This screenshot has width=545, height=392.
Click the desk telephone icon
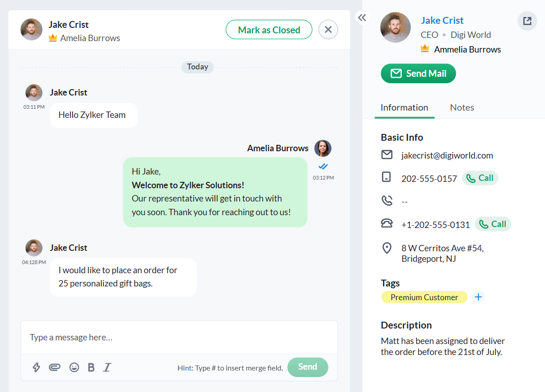coord(387,223)
